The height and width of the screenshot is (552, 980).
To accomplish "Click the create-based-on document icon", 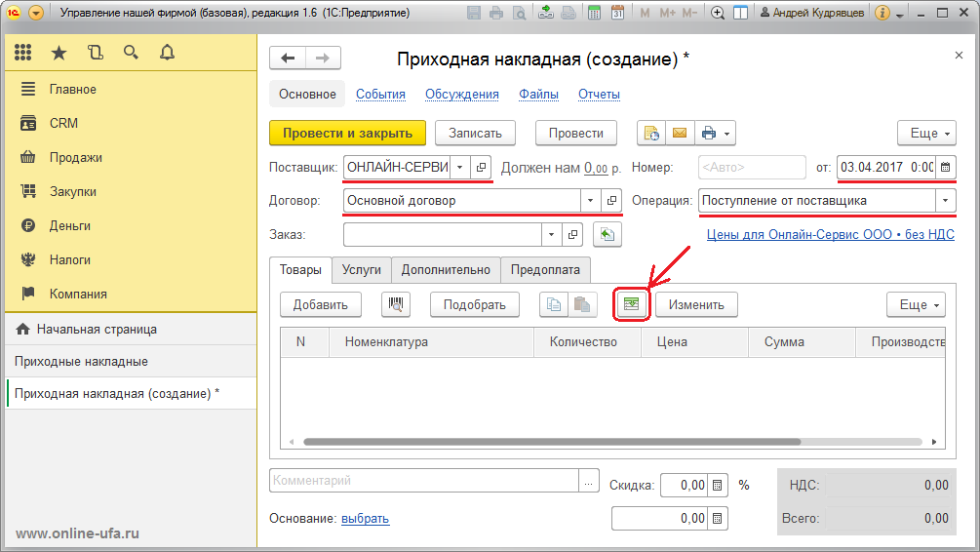I will (651, 134).
